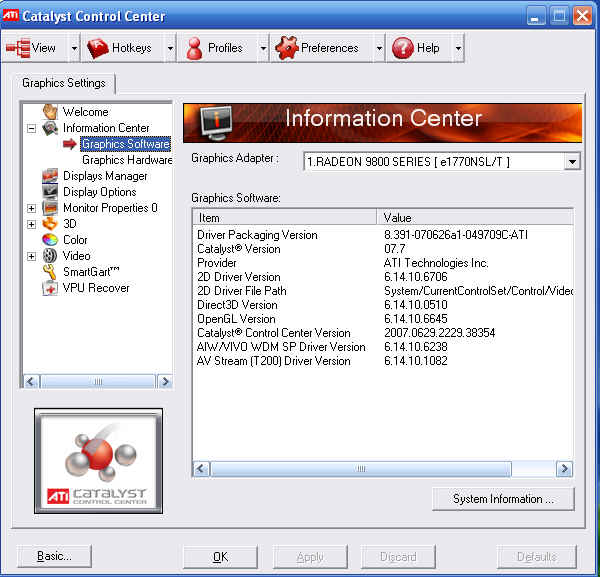Select the Graphics Settings tab

[x=64, y=83]
